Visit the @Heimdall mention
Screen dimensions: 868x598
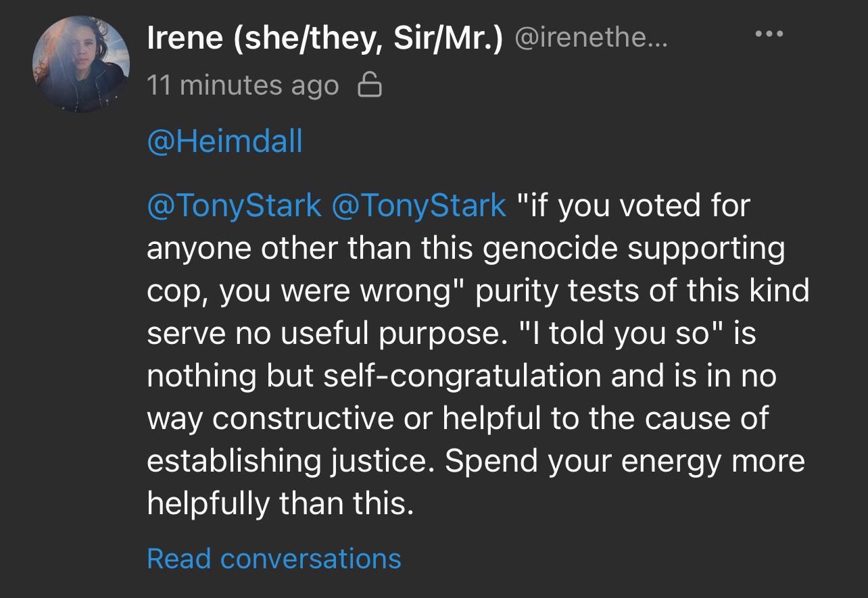[224, 142]
